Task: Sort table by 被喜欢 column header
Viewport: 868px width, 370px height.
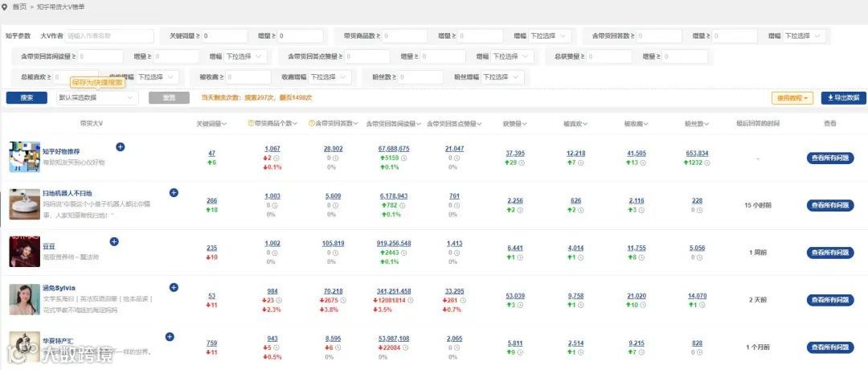Action: click(x=575, y=124)
